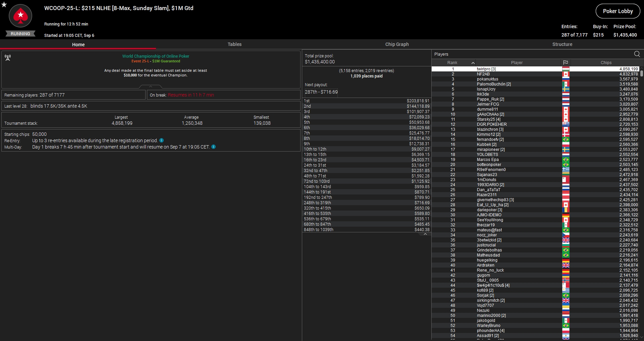Select player phounderAA [4]
Viewport: 644px width, 341px height.
[x=535, y=331]
